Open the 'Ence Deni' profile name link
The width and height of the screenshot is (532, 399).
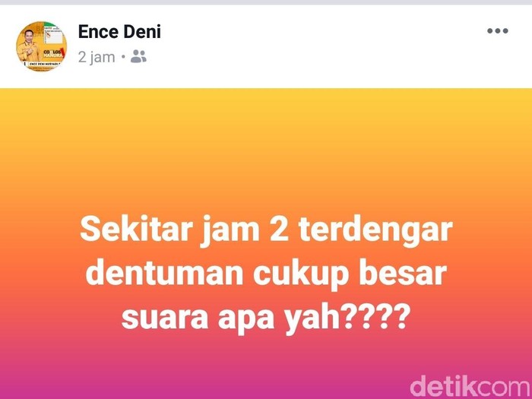[x=119, y=32]
